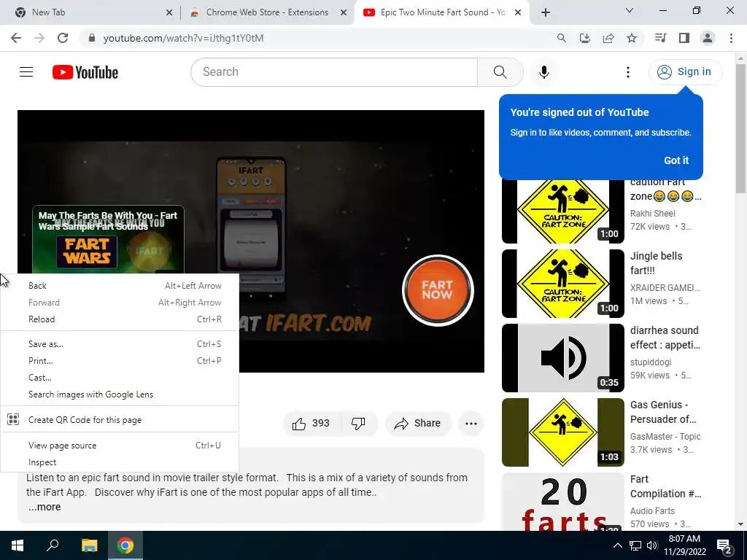Click Chrome icon in taskbar
The width and height of the screenshot is (747, 560).
click(125, 545)
